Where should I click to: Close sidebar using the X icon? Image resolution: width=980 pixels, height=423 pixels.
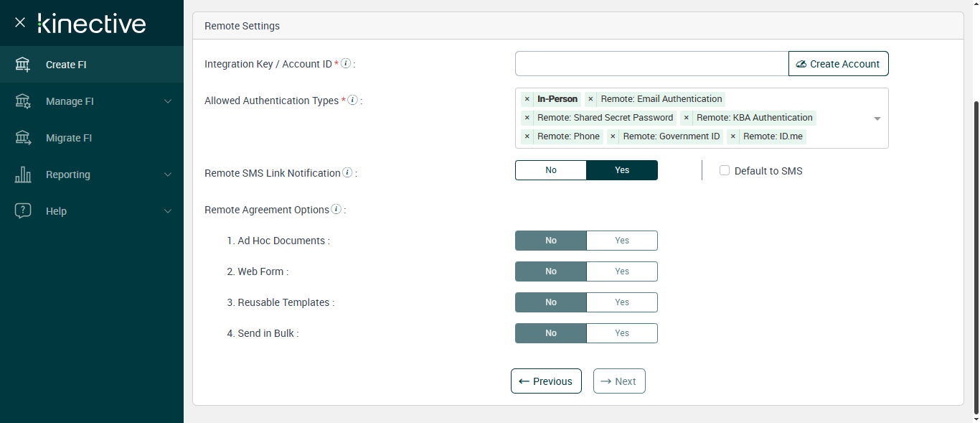coord(20,23)
